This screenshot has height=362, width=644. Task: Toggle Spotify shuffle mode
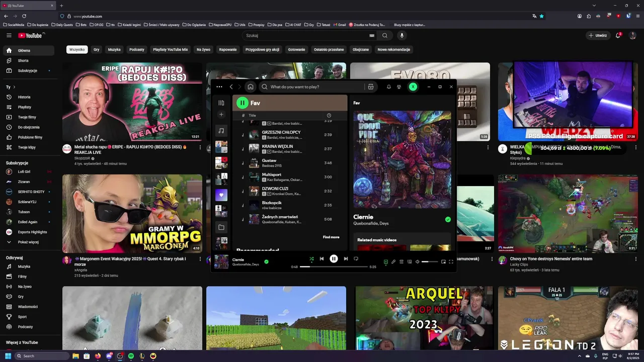[311, 259]
